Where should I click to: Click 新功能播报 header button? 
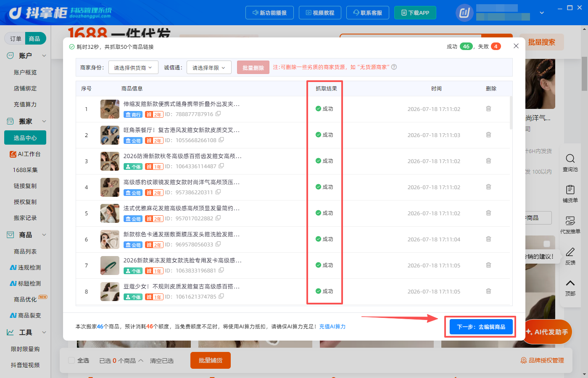[x=269, y=13]
